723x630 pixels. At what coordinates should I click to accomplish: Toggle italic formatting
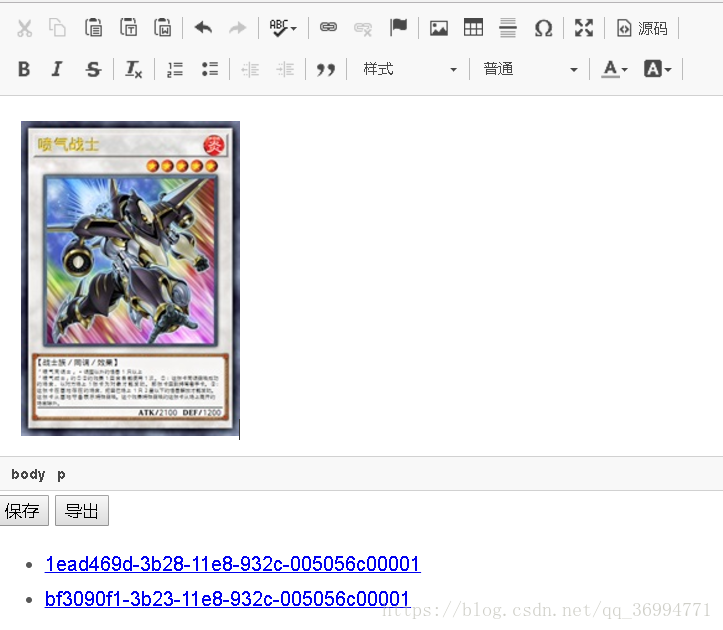57,69
